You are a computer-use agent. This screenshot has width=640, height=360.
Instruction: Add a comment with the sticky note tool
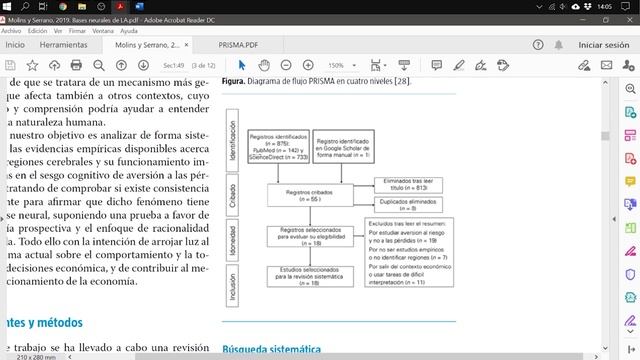point(437,65)
